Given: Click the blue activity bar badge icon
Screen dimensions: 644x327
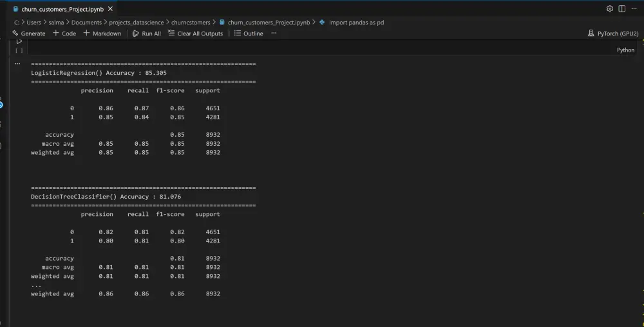Looking at the screenshot, I should (x=1, y=104).
